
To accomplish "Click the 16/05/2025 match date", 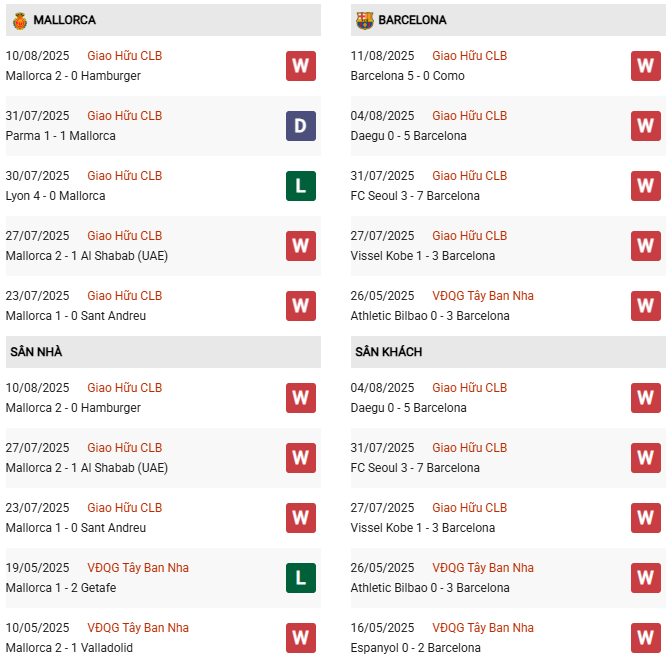I will (x=382, y=628).
